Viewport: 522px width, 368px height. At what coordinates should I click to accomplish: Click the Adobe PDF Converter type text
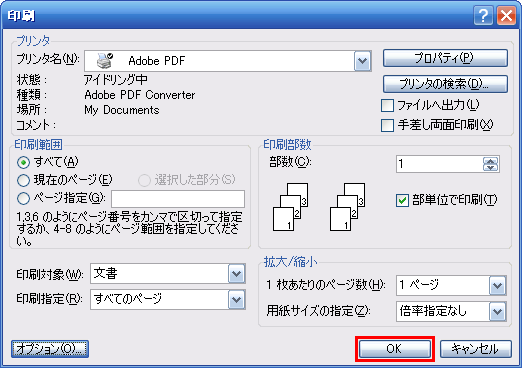tap(140, 95)
